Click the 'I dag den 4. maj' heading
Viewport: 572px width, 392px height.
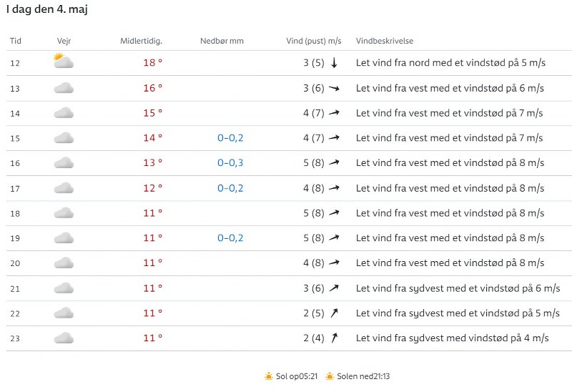[47, 10]
